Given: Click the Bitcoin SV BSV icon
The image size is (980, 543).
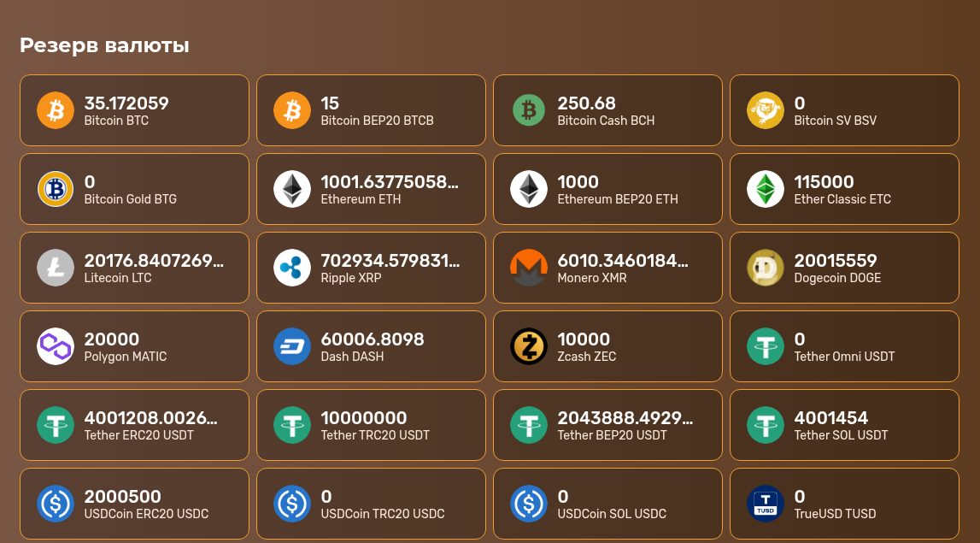Looking at the screenshot, I should pos(766,110).
